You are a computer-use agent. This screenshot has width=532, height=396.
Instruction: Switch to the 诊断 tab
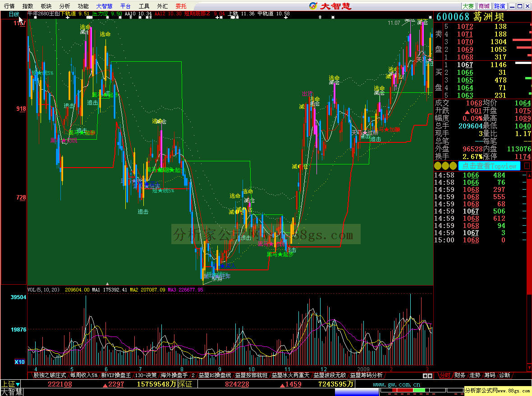click(504, 375)
